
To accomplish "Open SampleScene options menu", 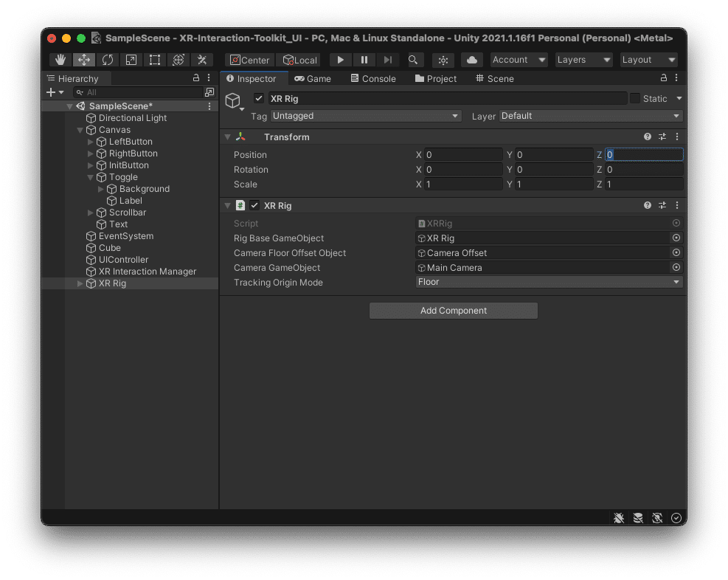I will pyautogui.click(x=210, y=106).
